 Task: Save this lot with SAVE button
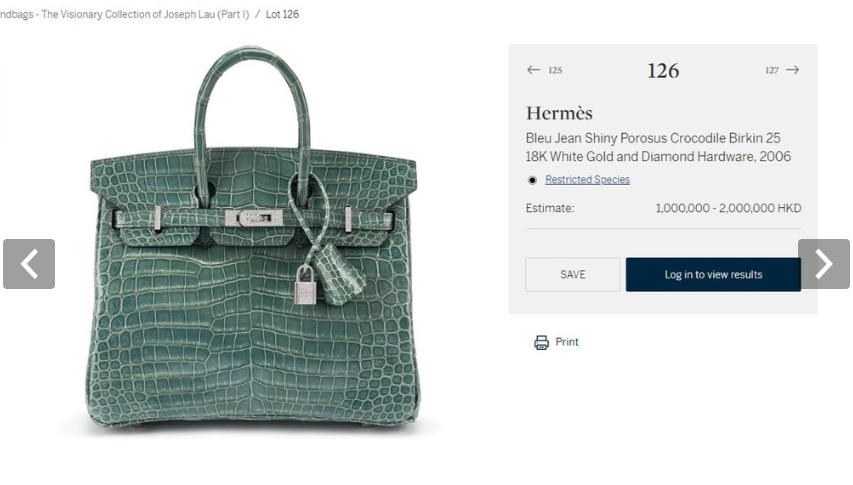click(x=572, y=275)
